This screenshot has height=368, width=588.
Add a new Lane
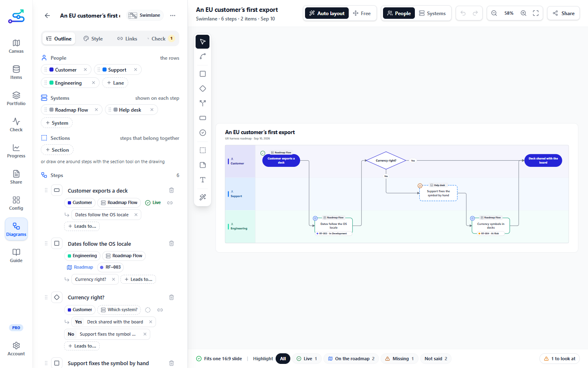[x=115, y=83]
